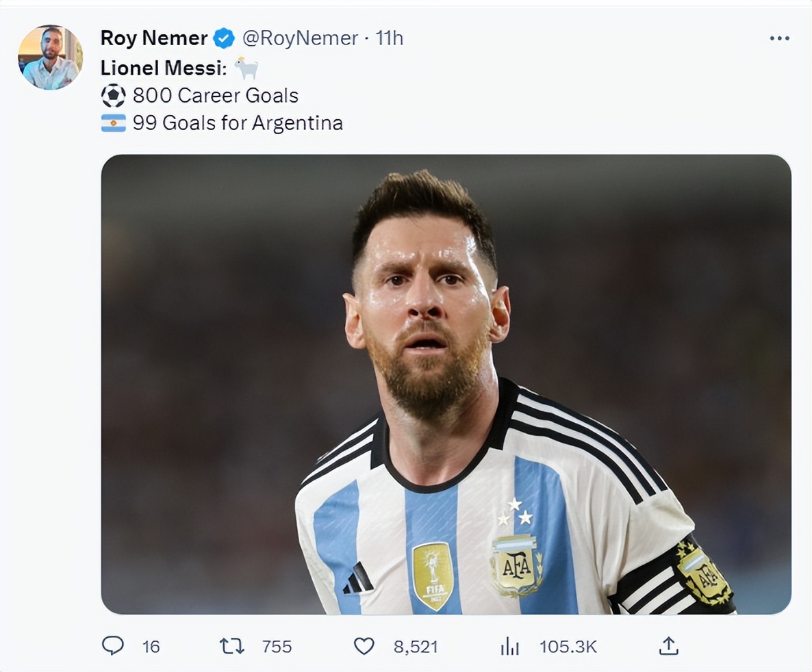Click the share upload icon

click(x=668, y=645)
